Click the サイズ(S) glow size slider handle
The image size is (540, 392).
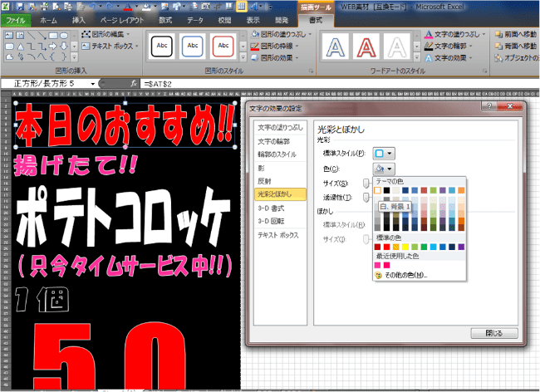click(366, 184)
